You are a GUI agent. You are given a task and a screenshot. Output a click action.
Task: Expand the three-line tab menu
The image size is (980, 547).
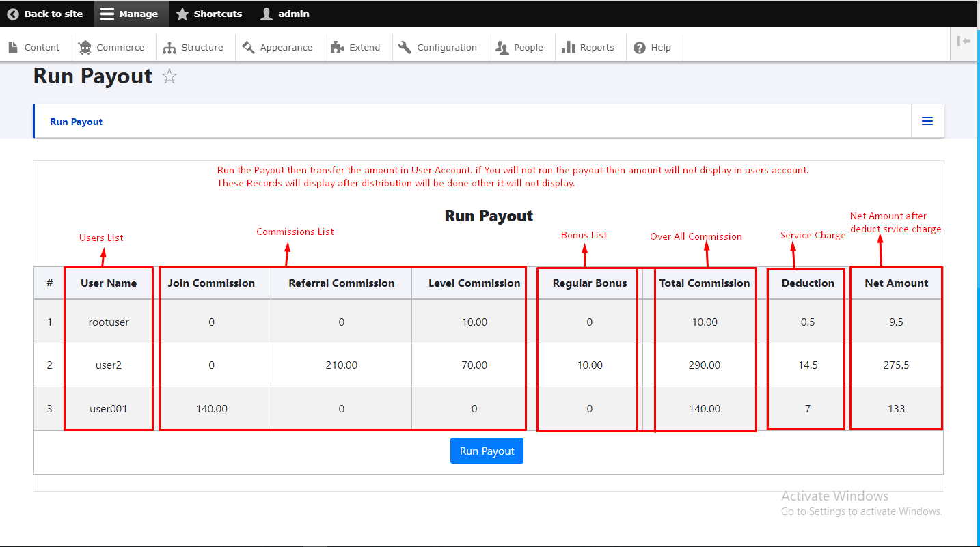[927, 121]
